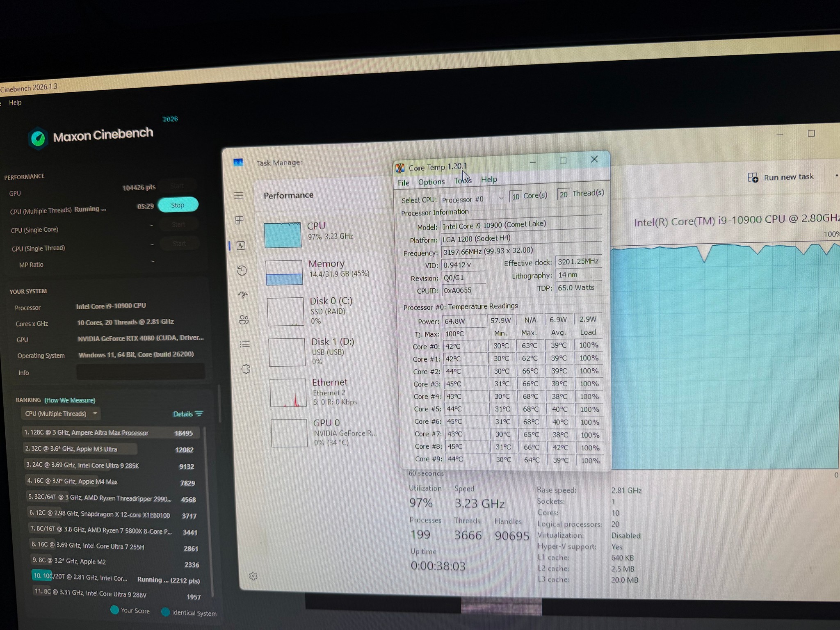Start the Cinebench GPU benchmark
840x630 pixels.
click(x=177, y=186)
